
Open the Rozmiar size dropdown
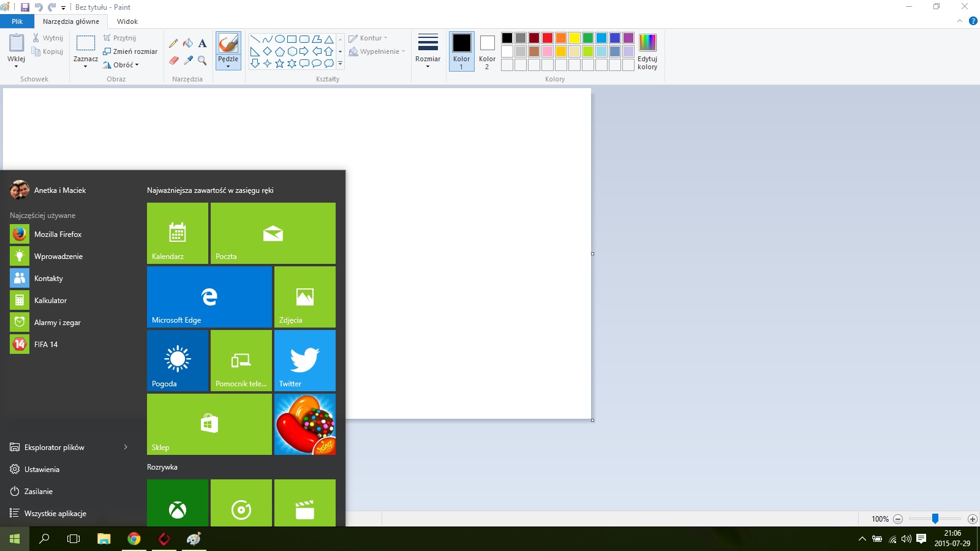point(428,51)
